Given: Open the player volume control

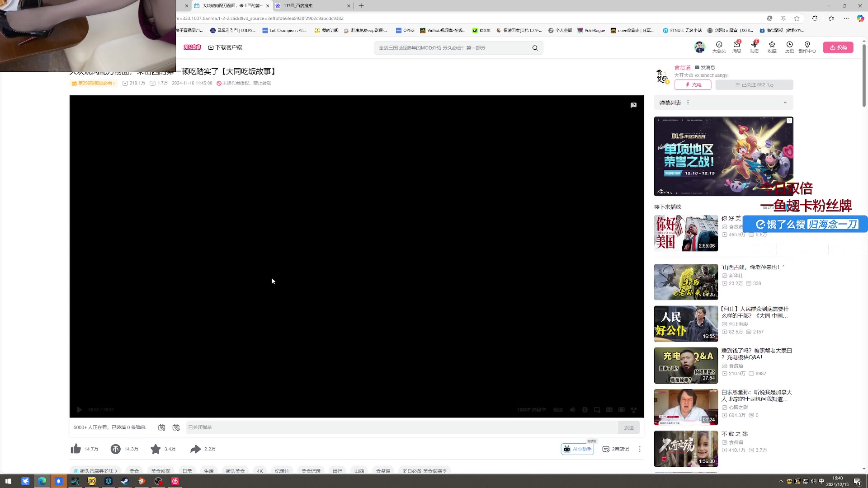Looking at the screenshot, I should click(573, 410).
